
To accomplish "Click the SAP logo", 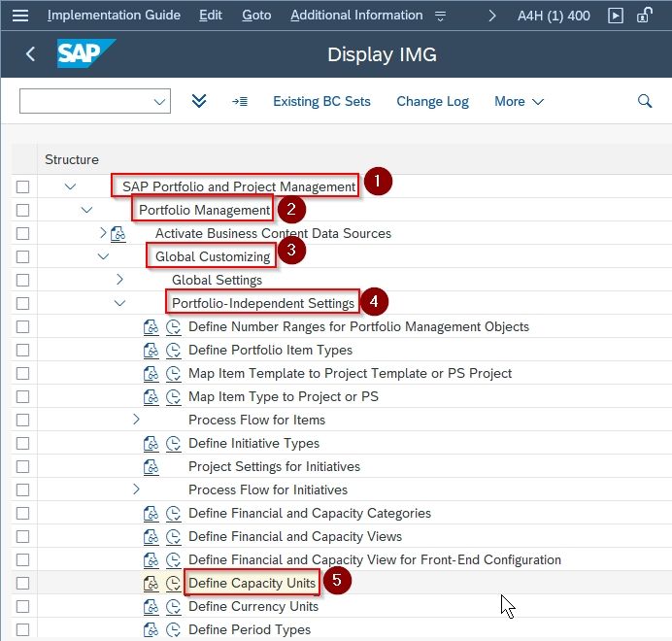I will pos(85,53).
